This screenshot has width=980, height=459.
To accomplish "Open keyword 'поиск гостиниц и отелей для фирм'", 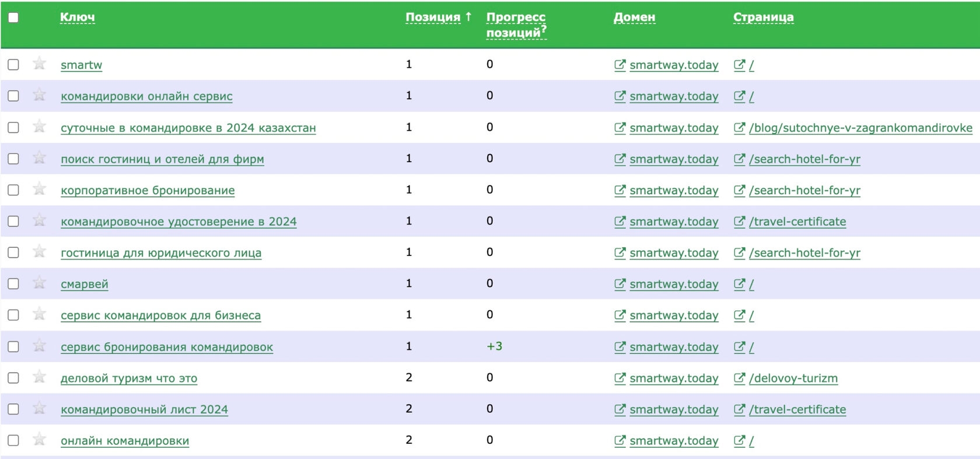I will [x=162, y=159].
